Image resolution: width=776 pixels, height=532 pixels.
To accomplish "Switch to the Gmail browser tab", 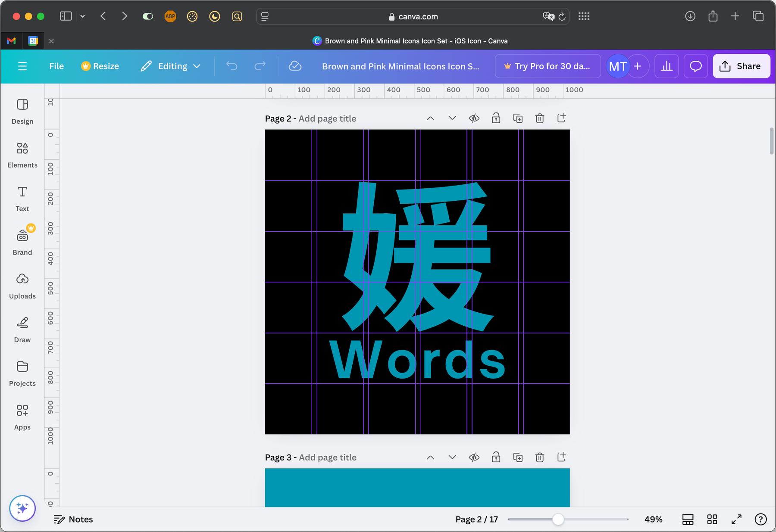I will point(10,40).
